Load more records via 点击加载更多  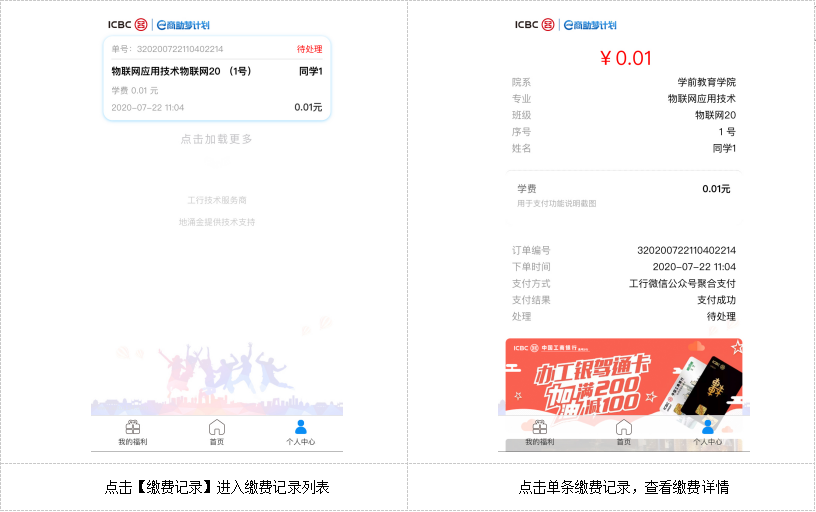click(216, 139)
